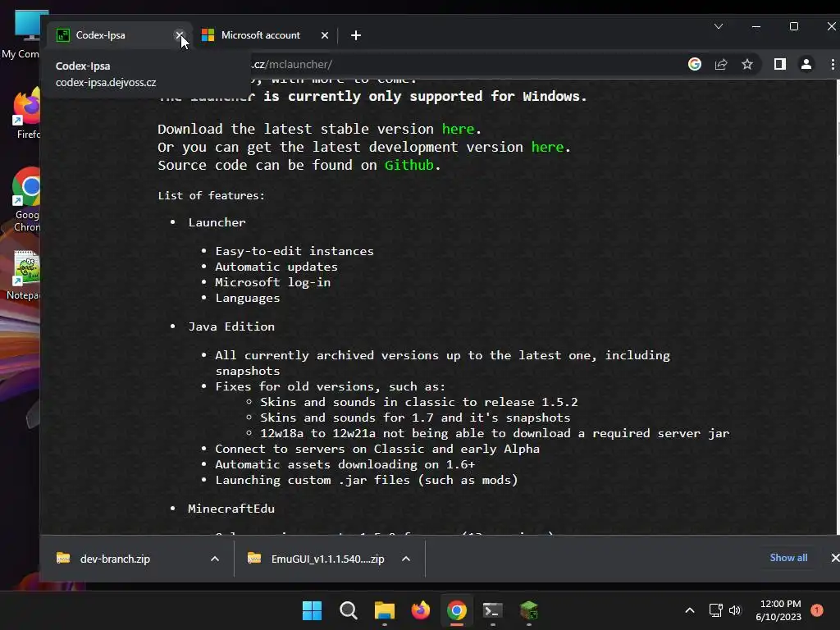Click 'Automatic assets downloading on 1.6+' line

[x=345, y=464]
